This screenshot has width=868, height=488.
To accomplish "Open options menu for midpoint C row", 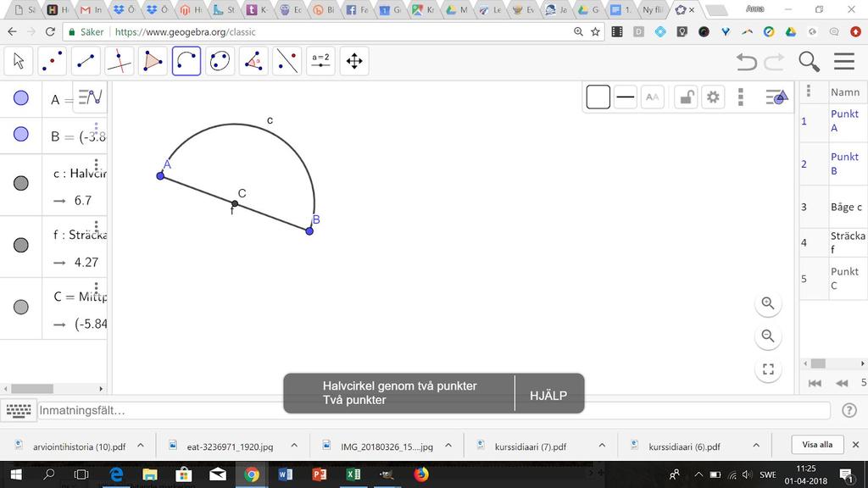I will click(x=97, y=288).
